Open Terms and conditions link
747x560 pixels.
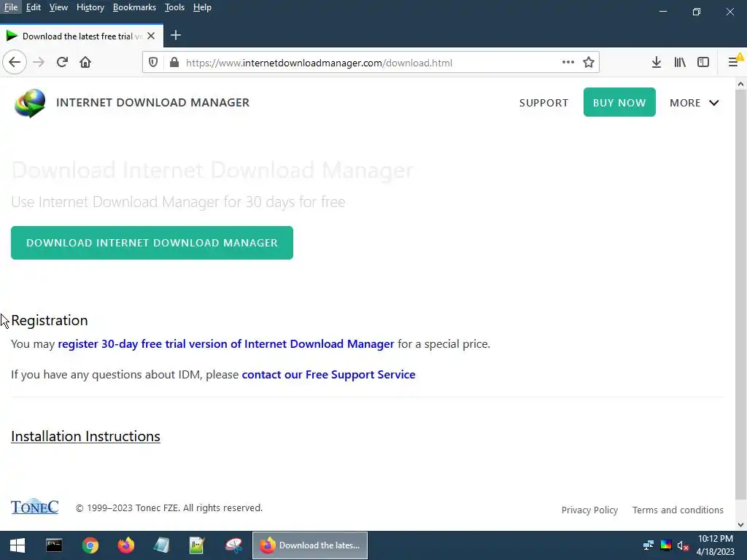[678, 510]
